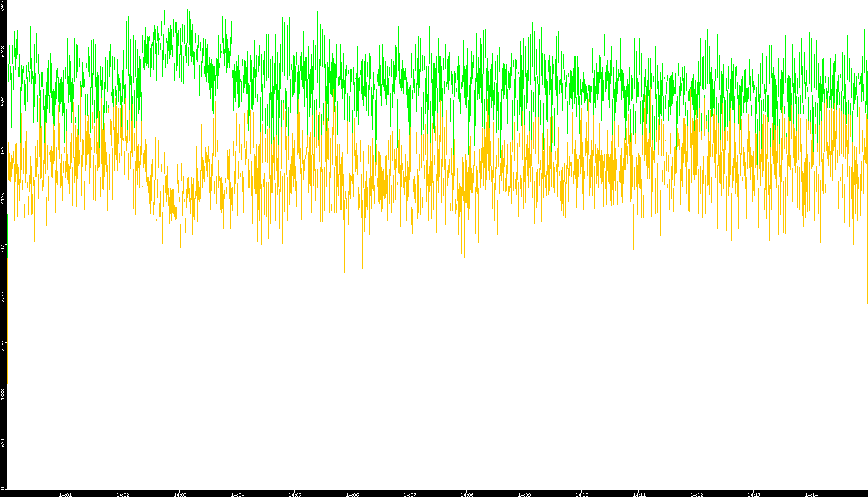
Task: Choose the 694 vertical axis value
Action: click(x=3, y=442)
